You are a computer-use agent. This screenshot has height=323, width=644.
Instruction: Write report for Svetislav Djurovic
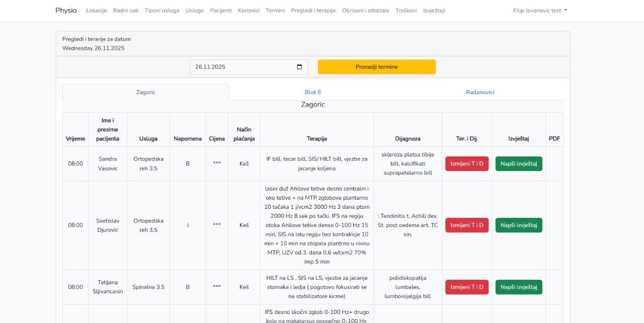coord(519,225)
